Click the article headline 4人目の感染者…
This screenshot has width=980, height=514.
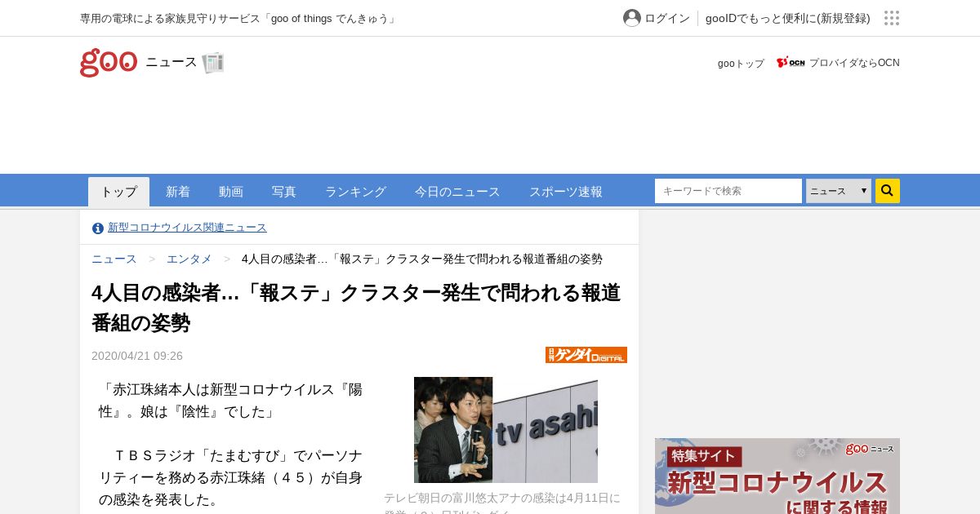pos(356,308)
